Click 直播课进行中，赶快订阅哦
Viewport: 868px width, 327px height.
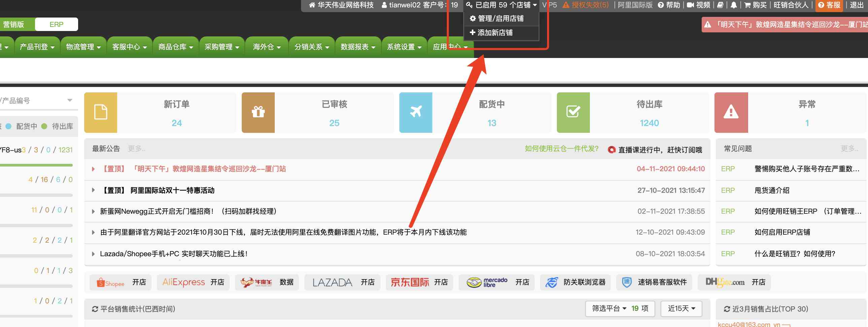coord(656,150)
